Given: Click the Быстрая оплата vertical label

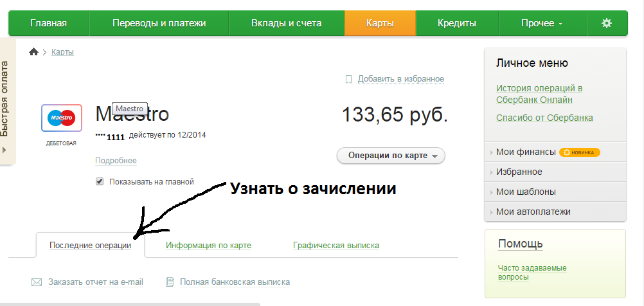Looking at the screenshot, I should 4,98.
